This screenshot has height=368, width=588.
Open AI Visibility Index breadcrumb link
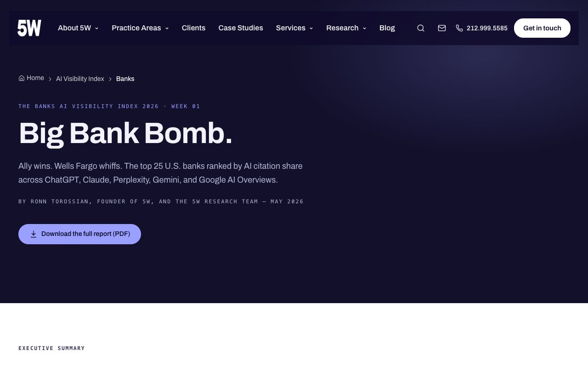(x=80, y=79)
